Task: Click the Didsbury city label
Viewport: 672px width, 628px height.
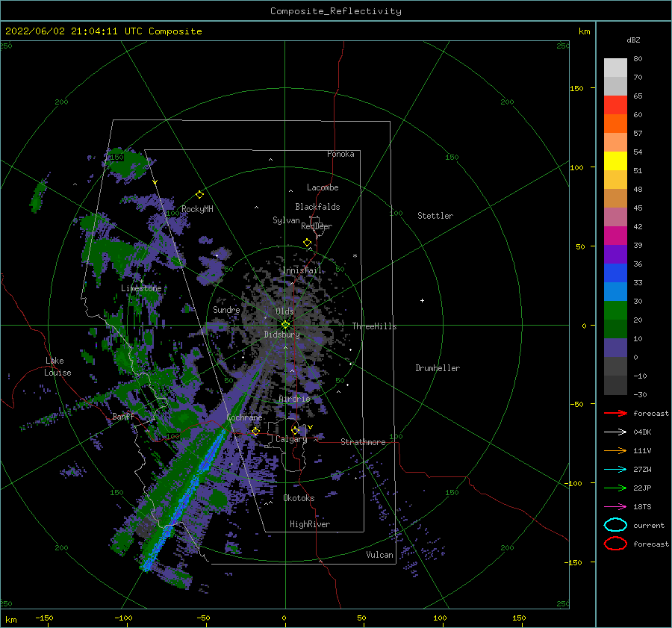Action: point(282,335)
